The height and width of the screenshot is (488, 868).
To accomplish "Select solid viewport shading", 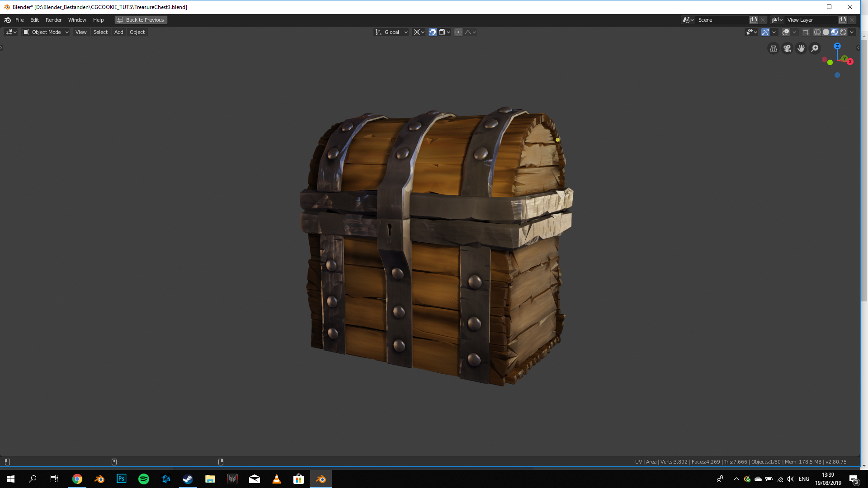I will [x=826, y=32].
